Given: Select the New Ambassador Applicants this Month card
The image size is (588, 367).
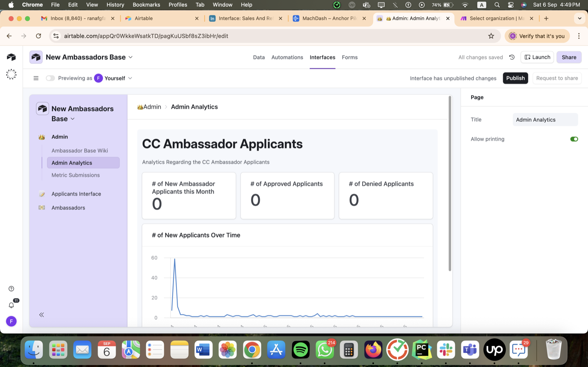Looking at the screenshot, I should [x=189, y=196].
